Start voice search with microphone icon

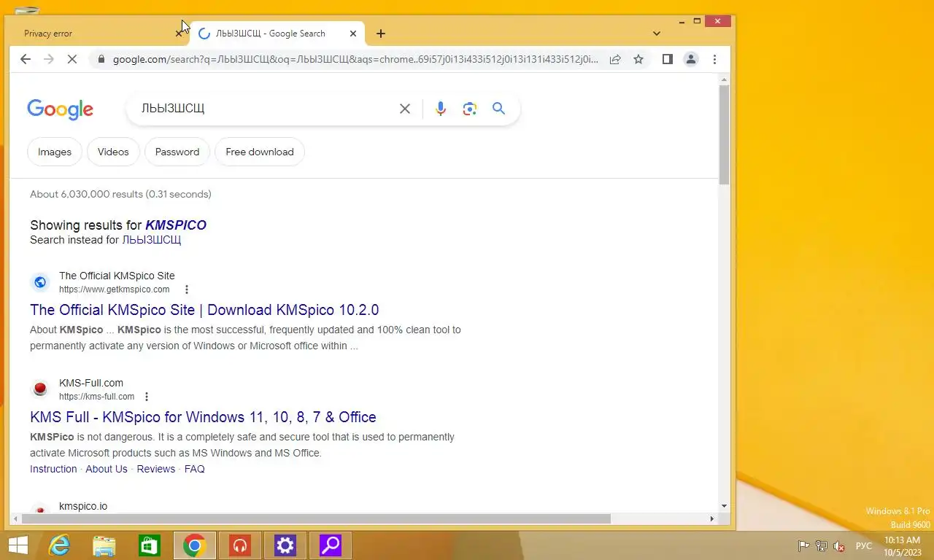441,109
